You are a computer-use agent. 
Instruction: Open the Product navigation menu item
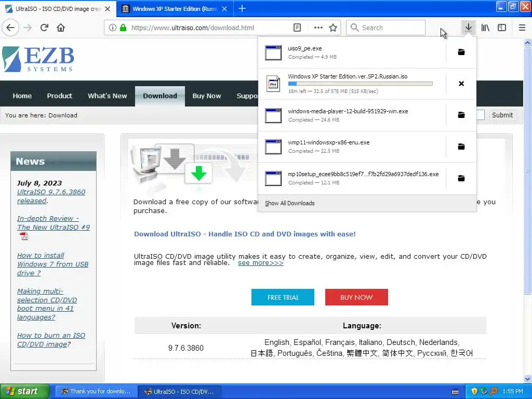pos(60,96)
